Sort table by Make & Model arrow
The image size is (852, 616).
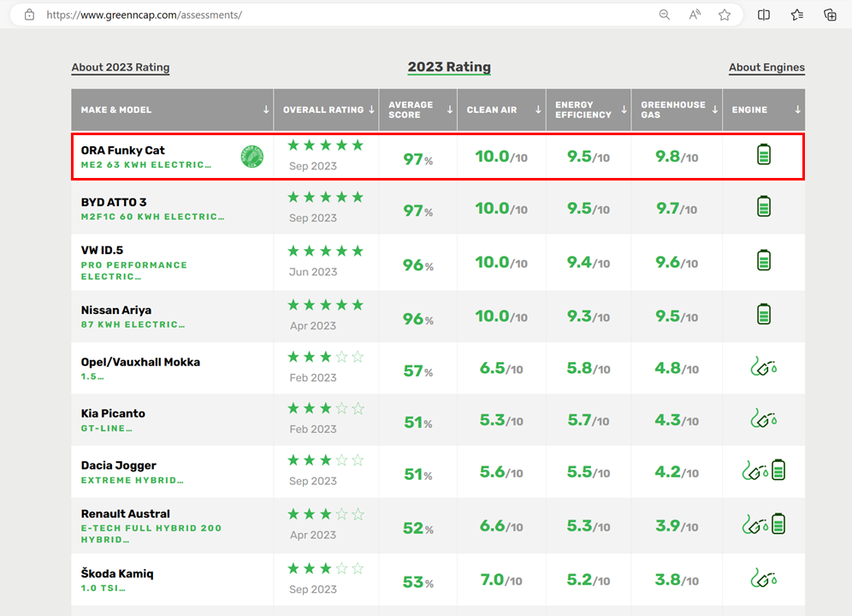click(x=266, y=110)
